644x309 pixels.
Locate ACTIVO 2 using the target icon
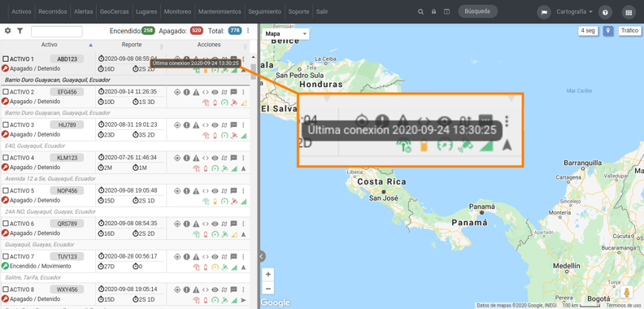[177, 92]
